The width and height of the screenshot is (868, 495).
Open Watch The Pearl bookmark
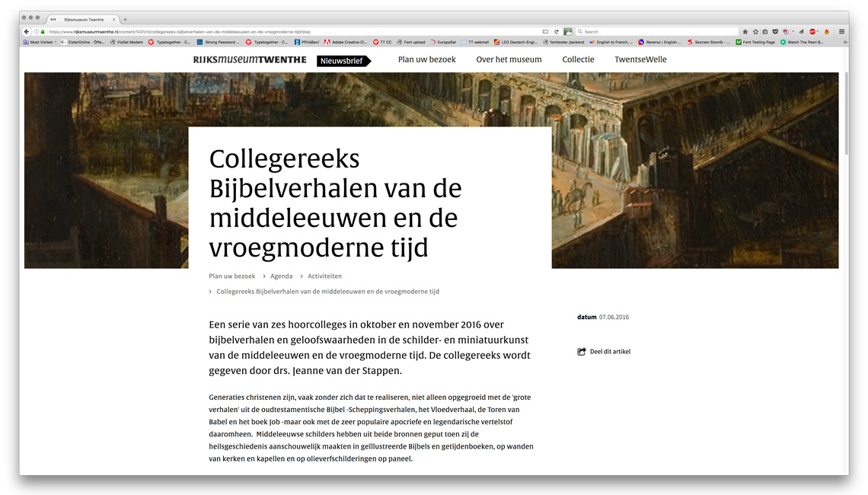click(x=802, y=42)
